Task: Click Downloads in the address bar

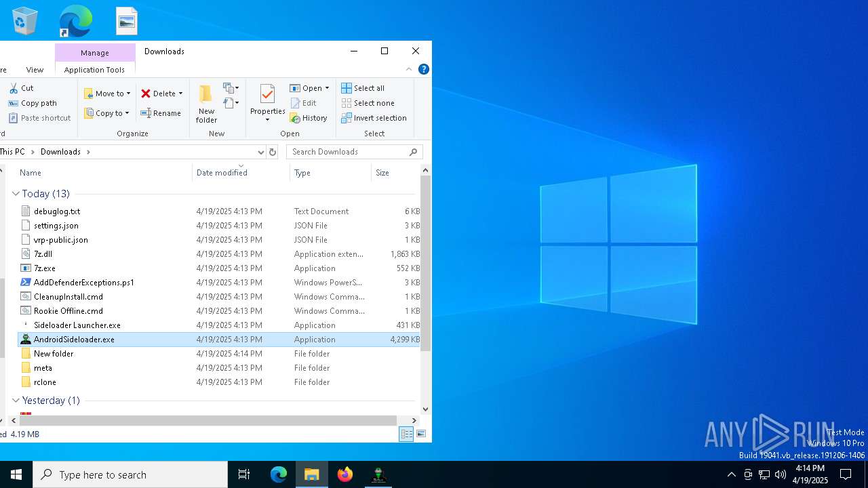Action: click(x=60, y=152)
